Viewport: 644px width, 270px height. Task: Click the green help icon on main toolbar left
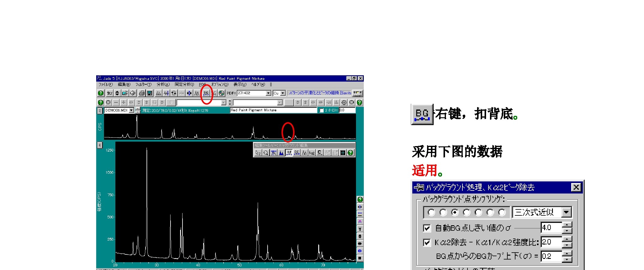[x=101, y=93]
